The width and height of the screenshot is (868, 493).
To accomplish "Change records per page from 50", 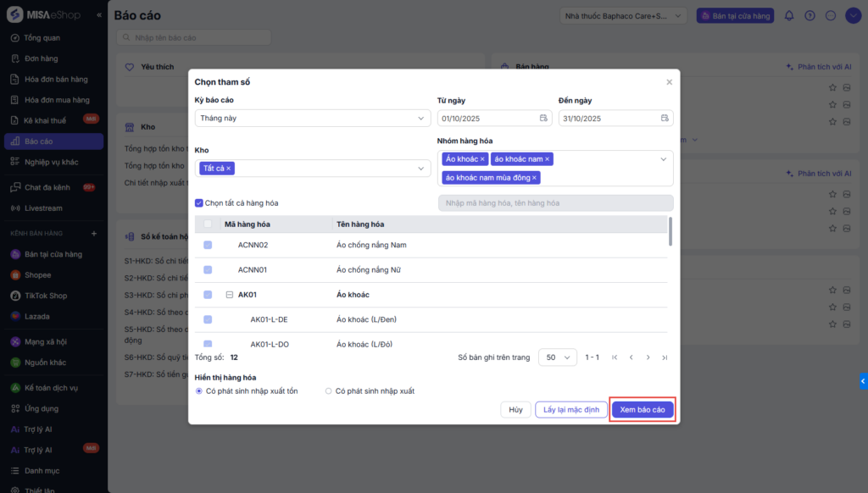I will tap(557, 357).
